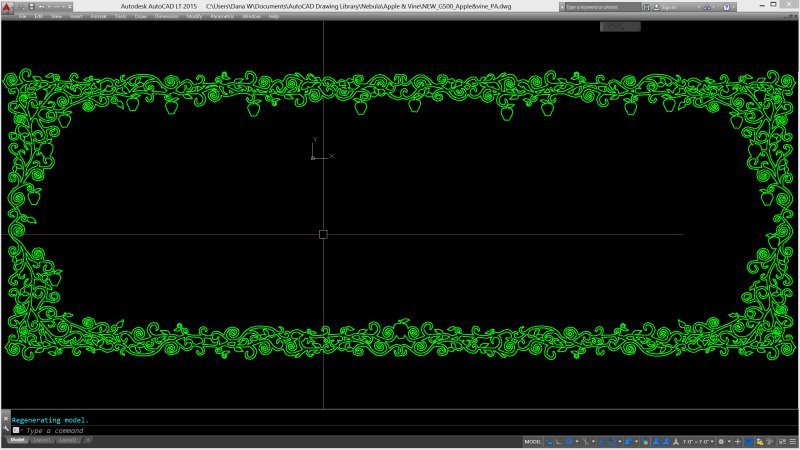Screen dimensions: 800x450
Task: Open the command line customize wrench
Action: coord(5,429)
